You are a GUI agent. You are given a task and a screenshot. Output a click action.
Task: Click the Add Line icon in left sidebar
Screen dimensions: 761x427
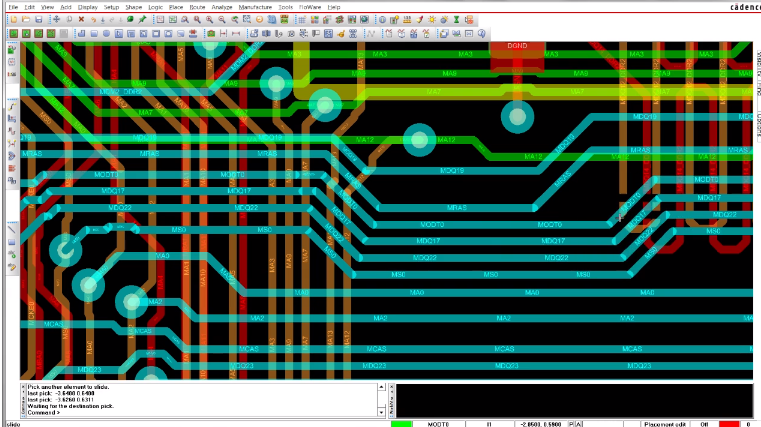click(x=12, y=230)
